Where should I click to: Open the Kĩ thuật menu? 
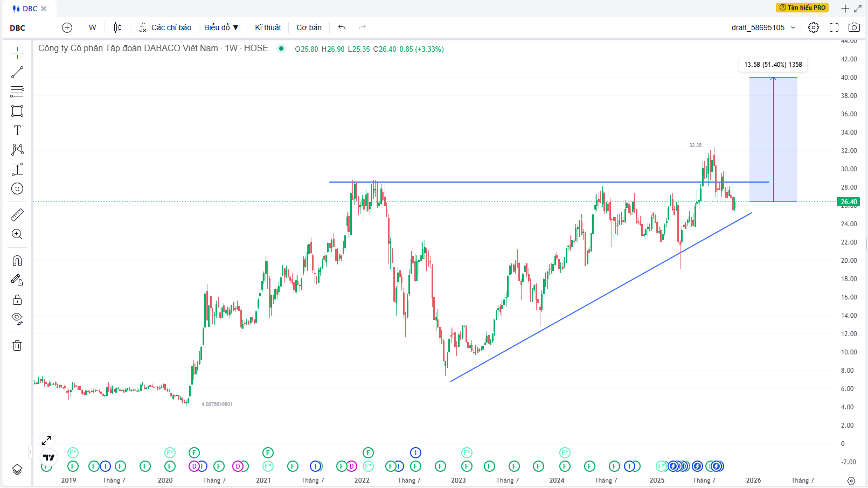click(x=268, y=27)
